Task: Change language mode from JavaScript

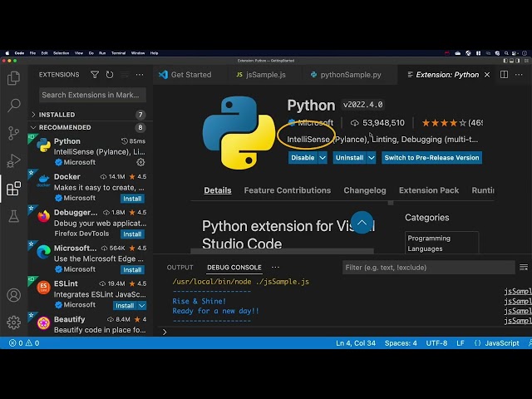Action: (502, 343)
